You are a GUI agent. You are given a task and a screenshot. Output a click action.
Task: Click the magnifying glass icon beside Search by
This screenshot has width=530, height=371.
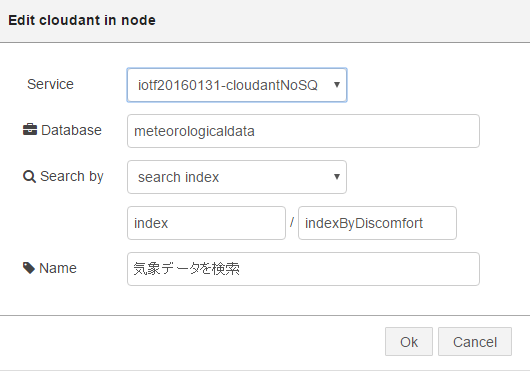(29, 176)
